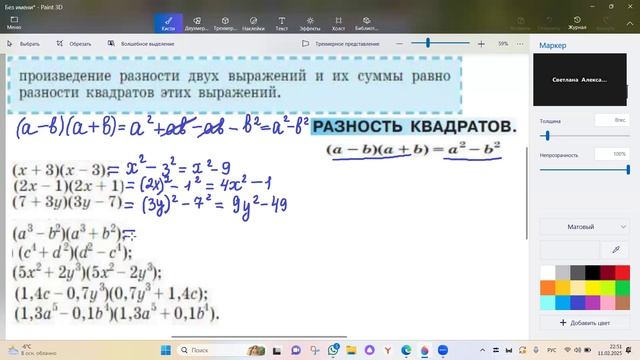The height and width of the screenshot is (360, 640).
Task: Open the Наклейки stickers tool
Action: point(253,23)
